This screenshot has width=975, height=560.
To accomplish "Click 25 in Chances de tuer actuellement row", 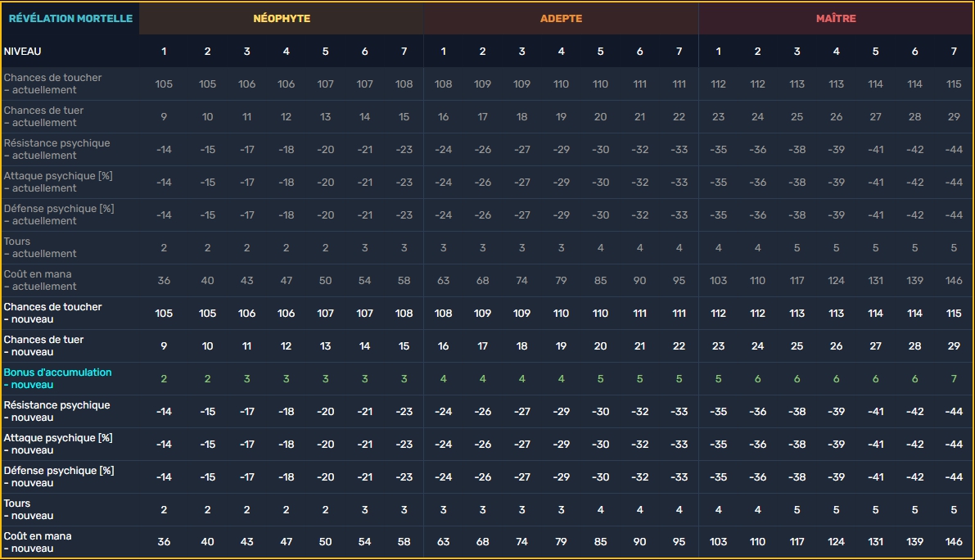I will (x=797, y=117).
